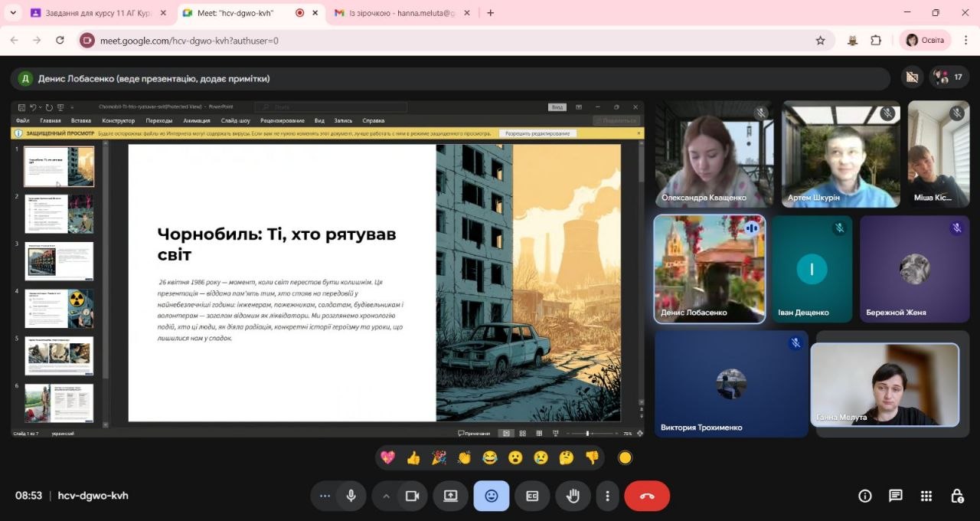The height and width of the screenshot is (521, 980).
Task: Open the chat panel icon
Action: coord(896,496)
